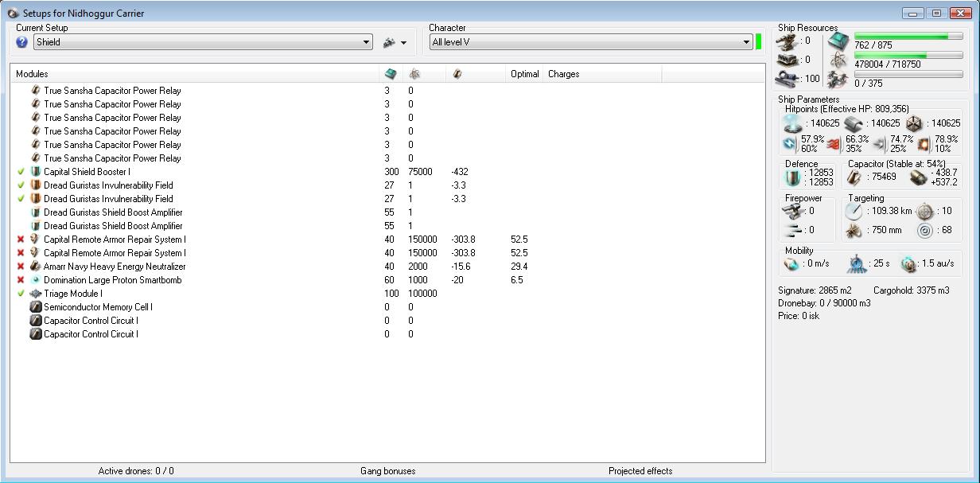
Task: Click the explosive resistance icon
Action: click(924, 144)
